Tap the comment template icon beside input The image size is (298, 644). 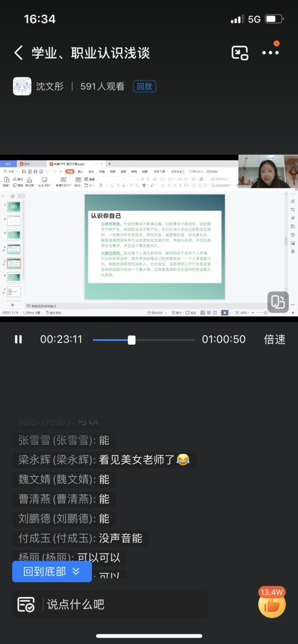tap(26, 604)
